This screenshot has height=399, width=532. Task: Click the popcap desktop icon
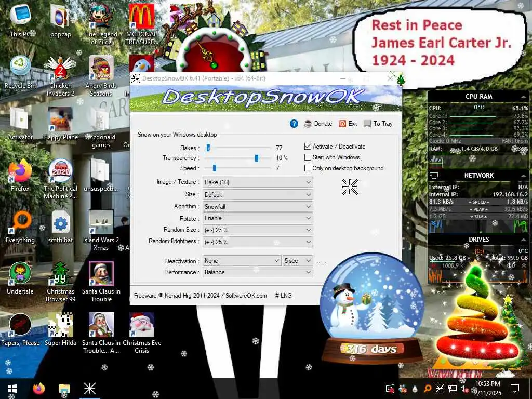tap(60, 21)
